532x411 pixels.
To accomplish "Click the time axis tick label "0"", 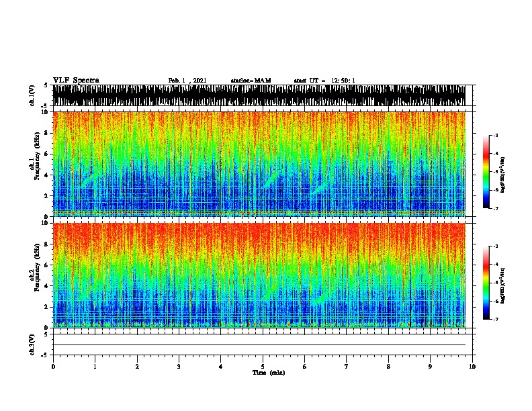I will click(x=53, y=367).
